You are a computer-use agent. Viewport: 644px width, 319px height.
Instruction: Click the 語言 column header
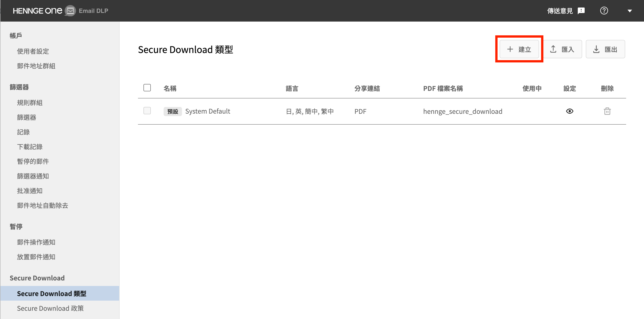point(292,88)
